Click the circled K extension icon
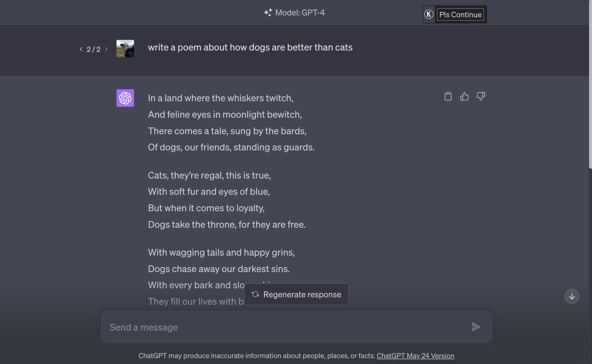592x364 pixels. click(x=429, y=14)
